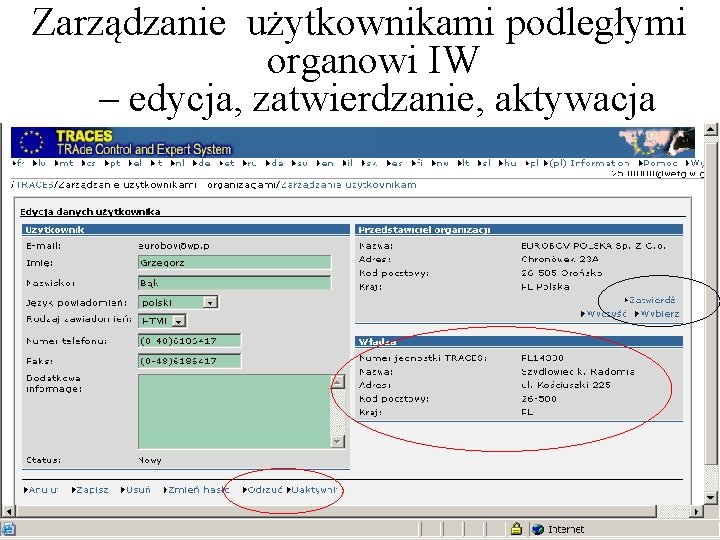The width and height of the screenshot is (720, 540).
Task: Click the horizontal scrollbar right arrow
Action: point(697,511)
